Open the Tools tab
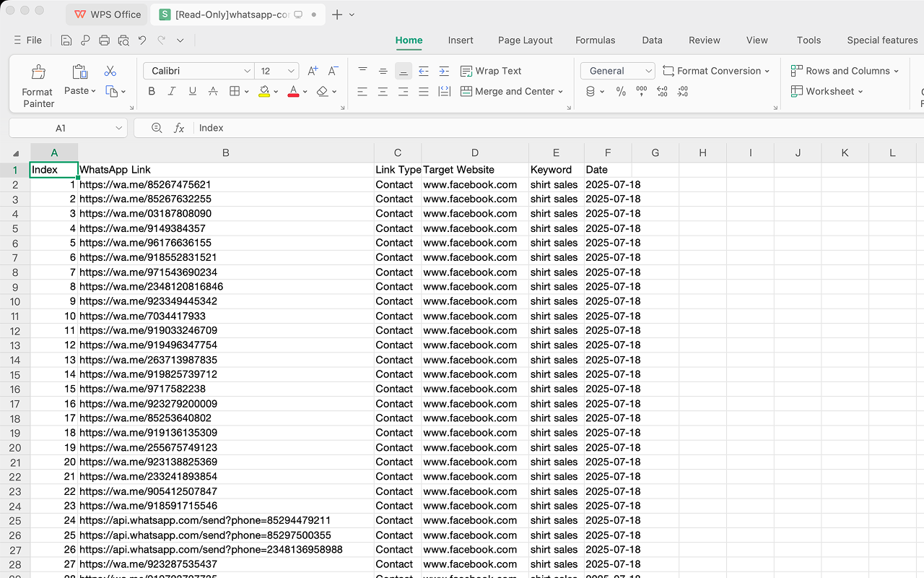 click(809, 40)
